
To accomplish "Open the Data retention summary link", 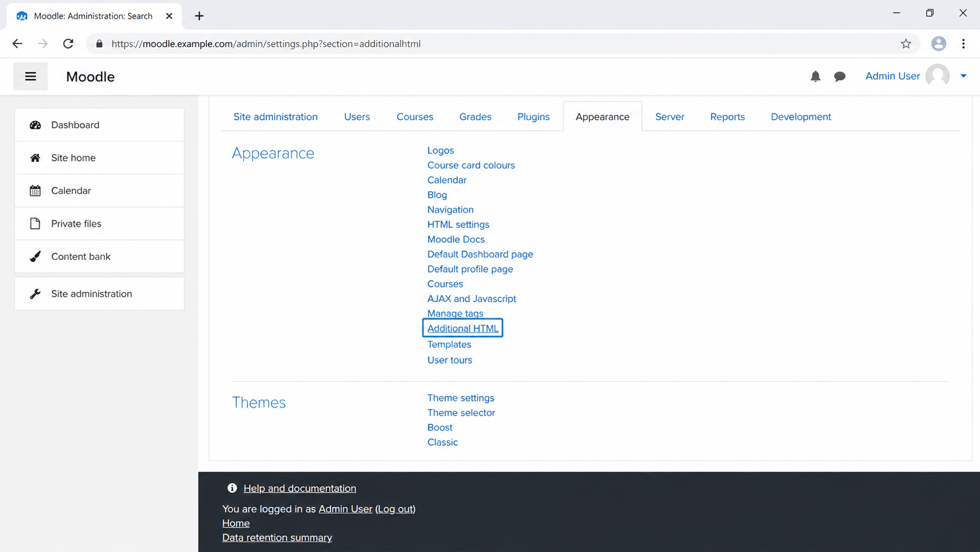I will 277,537.
